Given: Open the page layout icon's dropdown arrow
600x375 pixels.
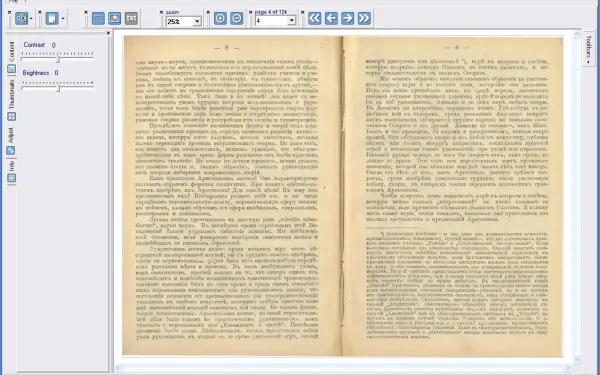Looking at the screenshot, I should point(31,19).
